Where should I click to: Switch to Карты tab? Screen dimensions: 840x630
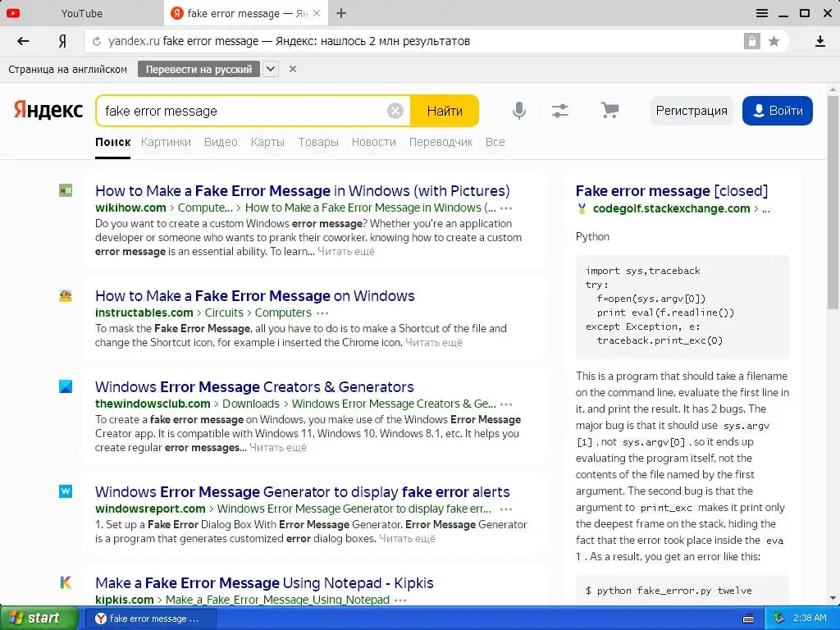[x=267, y=142]
